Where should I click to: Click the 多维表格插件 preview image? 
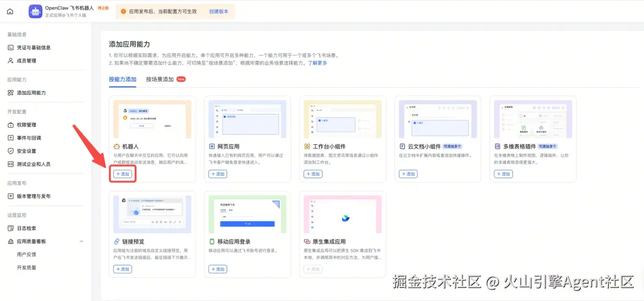click(533, 119)
